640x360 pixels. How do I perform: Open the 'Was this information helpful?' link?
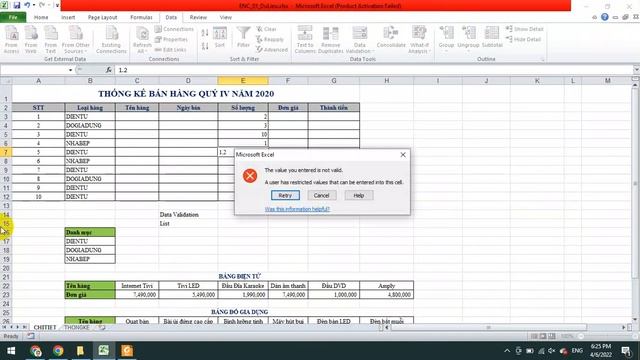[297, 209]
